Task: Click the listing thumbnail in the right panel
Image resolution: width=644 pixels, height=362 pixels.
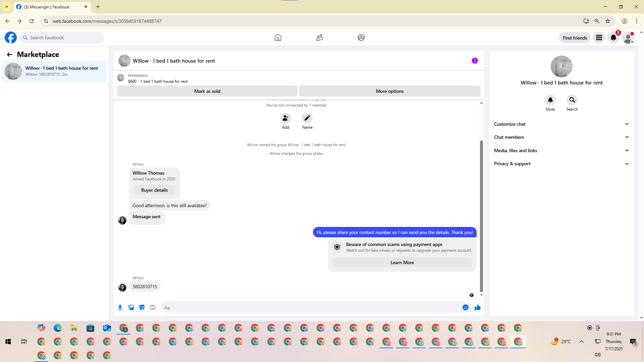Action: pyautogui.click(x=561, y=66)
